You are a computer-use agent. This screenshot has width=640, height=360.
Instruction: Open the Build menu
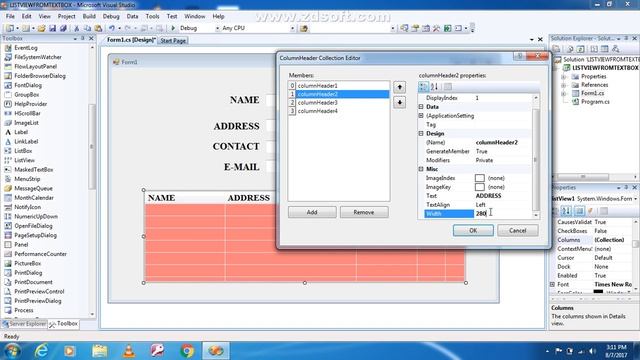89,16
